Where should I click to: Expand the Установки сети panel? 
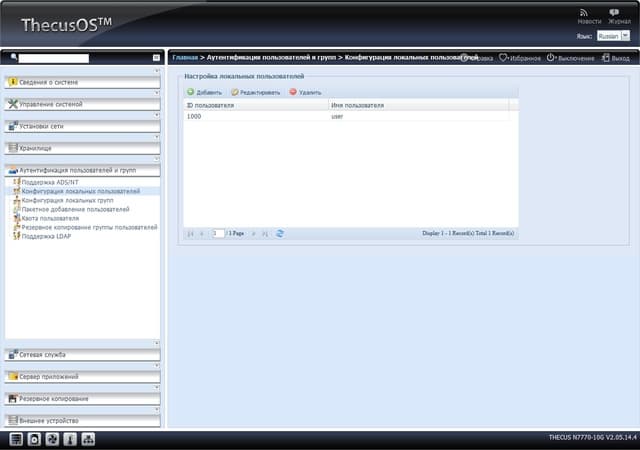(82, 127)
